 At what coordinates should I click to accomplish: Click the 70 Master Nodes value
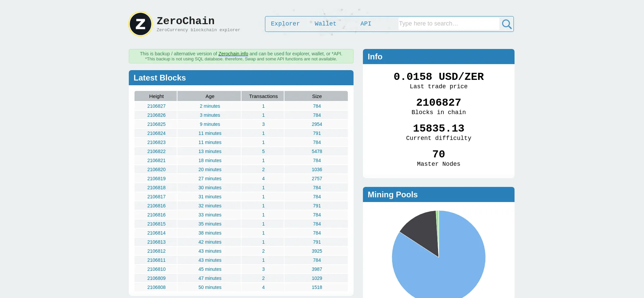439,154
